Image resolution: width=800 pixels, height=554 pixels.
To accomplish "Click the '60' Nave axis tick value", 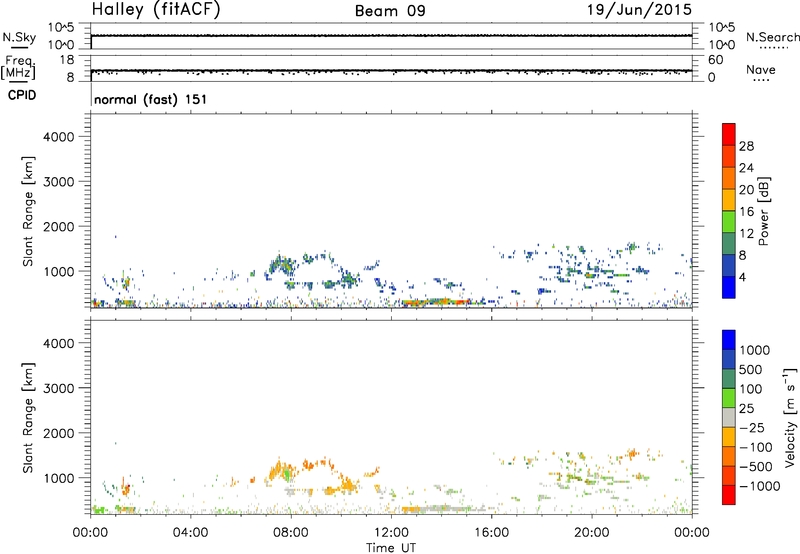I will point(715,60).
